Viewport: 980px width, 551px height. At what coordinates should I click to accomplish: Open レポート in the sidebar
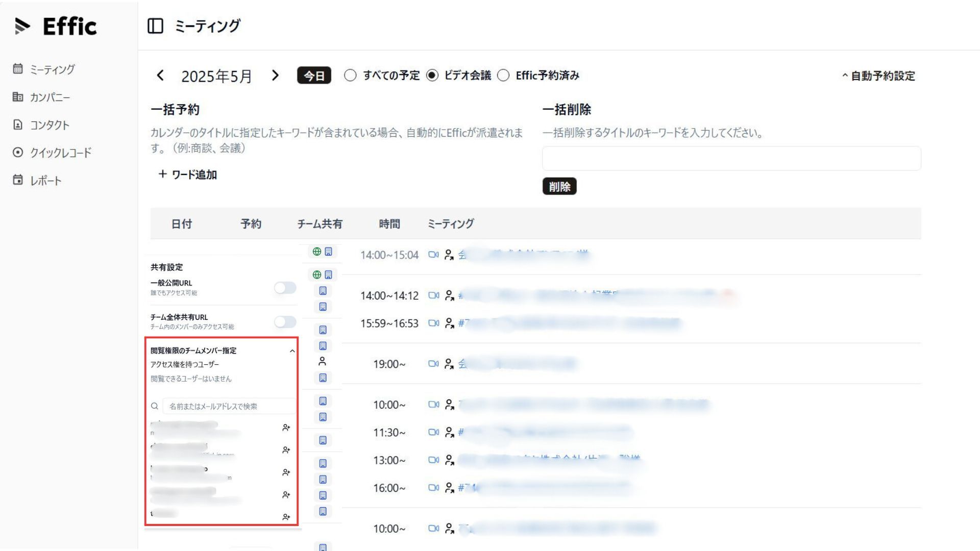point(37,180)
